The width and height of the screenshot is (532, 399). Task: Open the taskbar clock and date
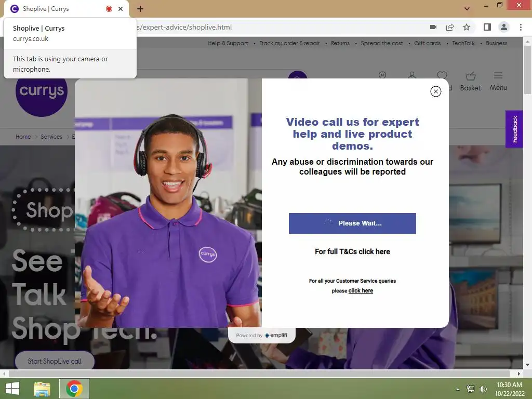click(509, 389)
